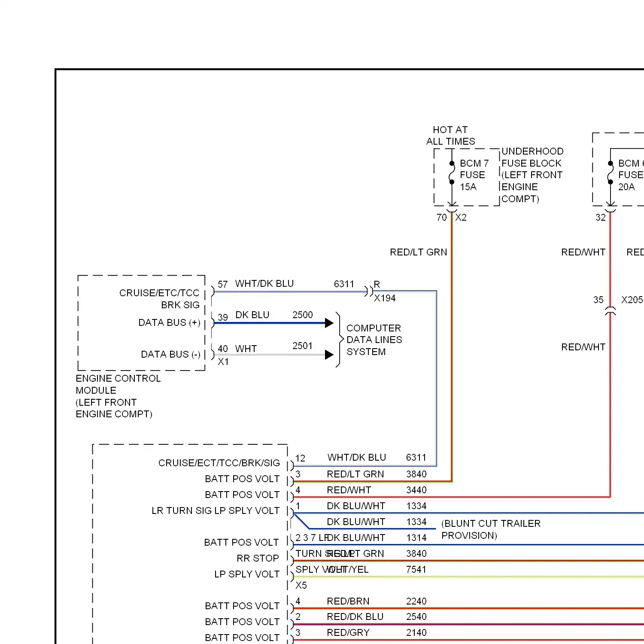
Task: Select the 'RED/DK BLU' wire color label
Action: click(x=355, y=617)
